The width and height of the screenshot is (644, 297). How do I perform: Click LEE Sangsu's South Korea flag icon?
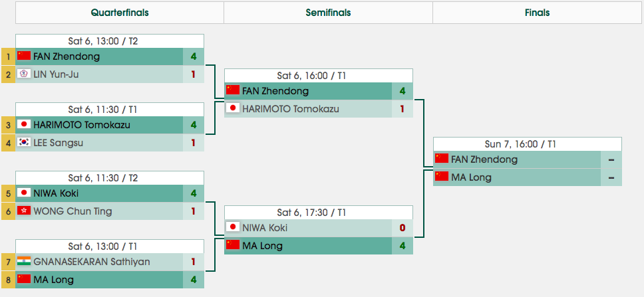[x=24, y=143]
